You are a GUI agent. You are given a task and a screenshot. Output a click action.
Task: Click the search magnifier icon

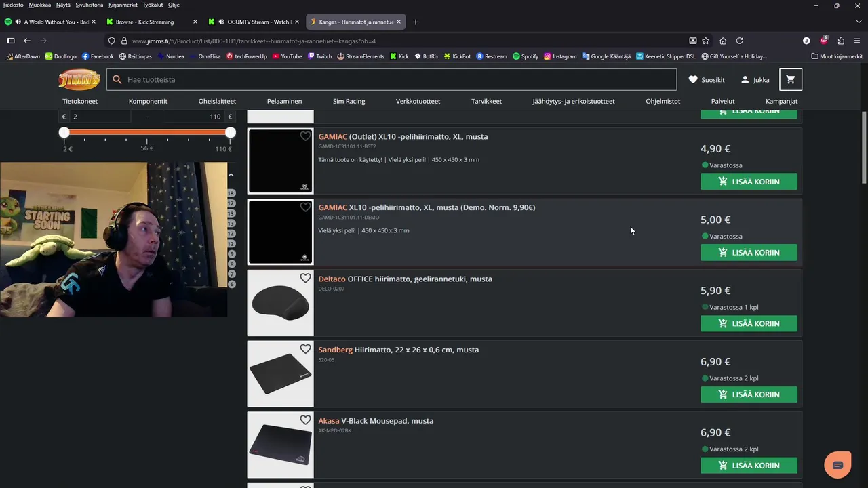[117, 79]
